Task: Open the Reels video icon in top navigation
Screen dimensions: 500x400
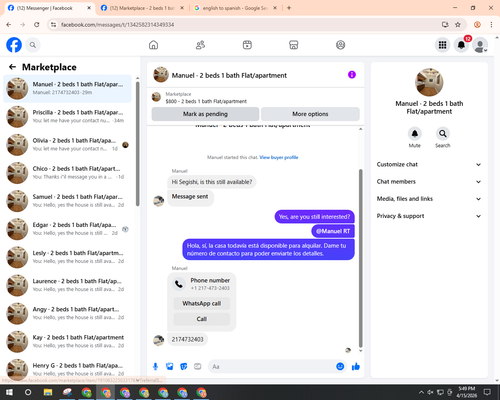Action: 247,45
